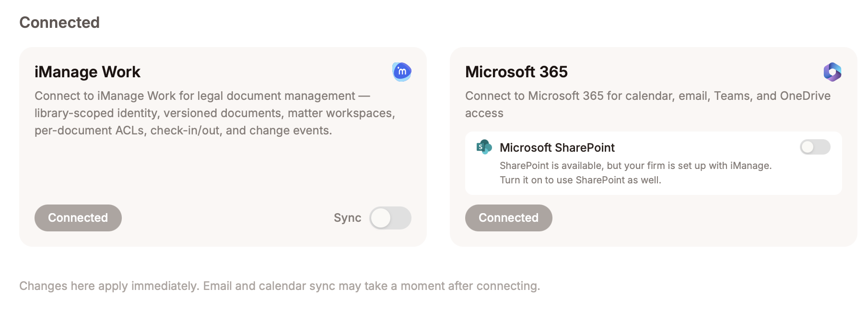Click the Microsoft 365 card title
The height and width of the screenshot is (313, 868).
point(516,72)
